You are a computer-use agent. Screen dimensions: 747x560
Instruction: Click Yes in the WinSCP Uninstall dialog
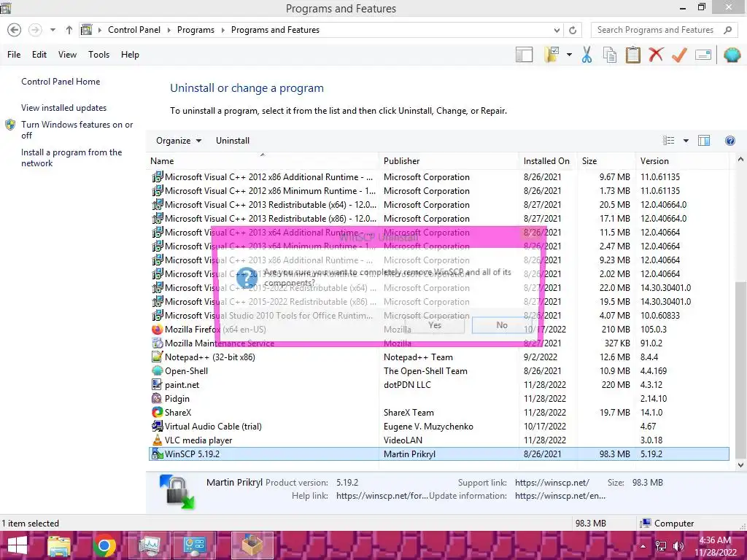tap(435, 325)
